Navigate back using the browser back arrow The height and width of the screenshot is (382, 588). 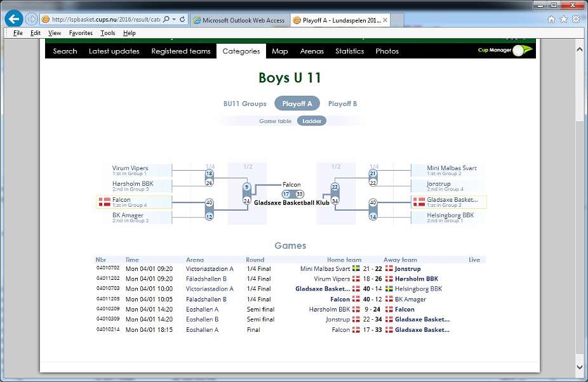point(13,18)
